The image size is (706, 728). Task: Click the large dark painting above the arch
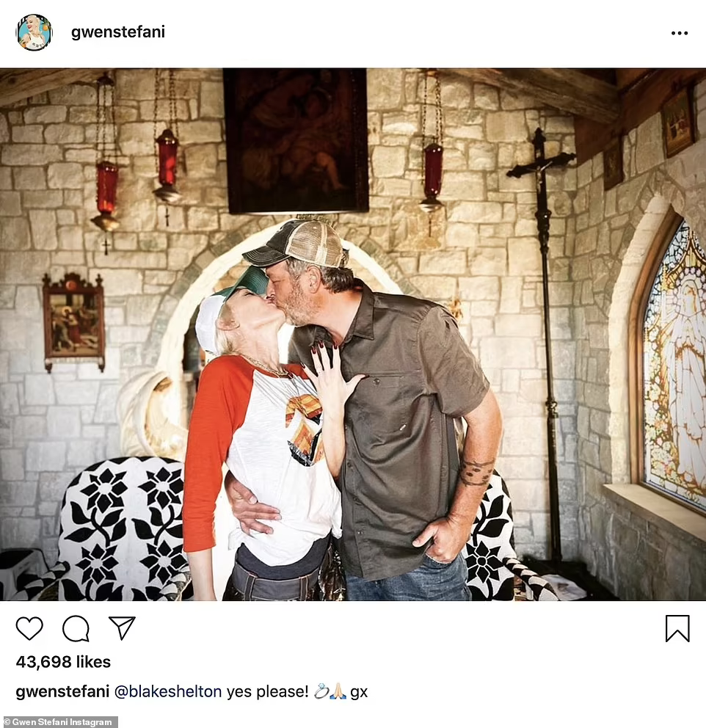296,141
